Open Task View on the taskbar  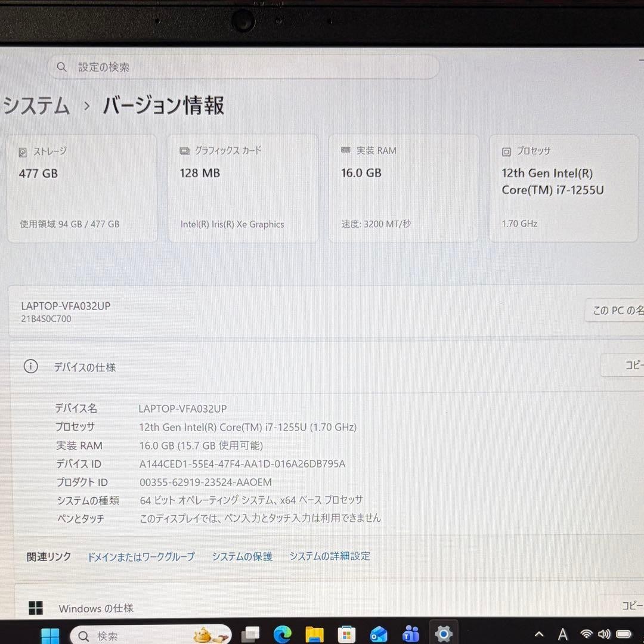click(x=250, y=636)
